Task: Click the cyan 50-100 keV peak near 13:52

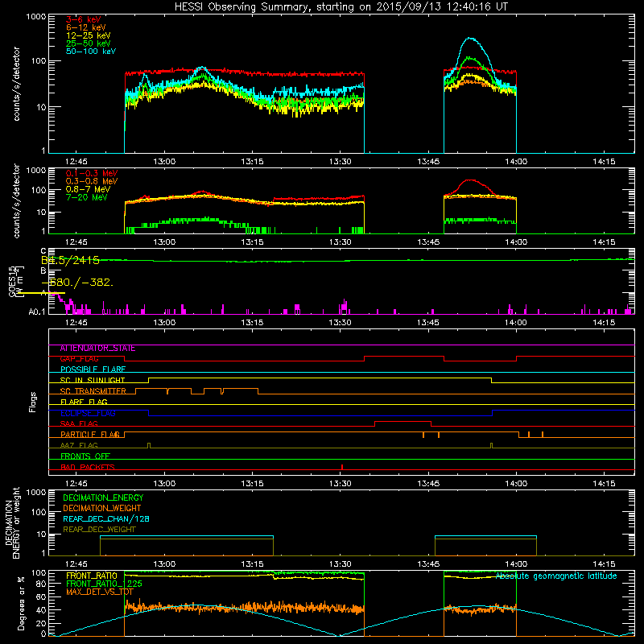Action: click(471, 38)
